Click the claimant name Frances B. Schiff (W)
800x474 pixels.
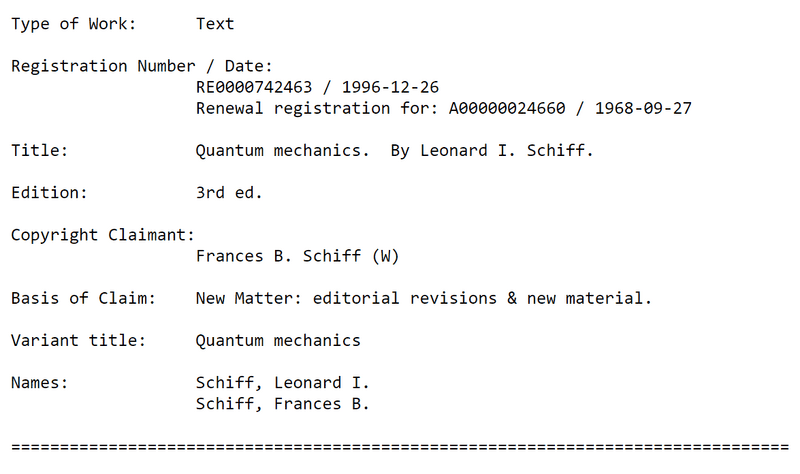(297, 256)
